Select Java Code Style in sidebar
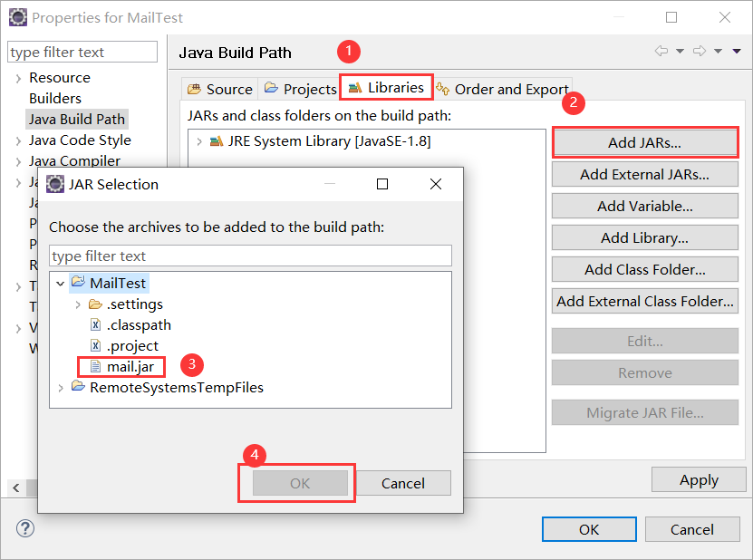The width and height of the screenshot is (753, 560). [x=80, y=140]
